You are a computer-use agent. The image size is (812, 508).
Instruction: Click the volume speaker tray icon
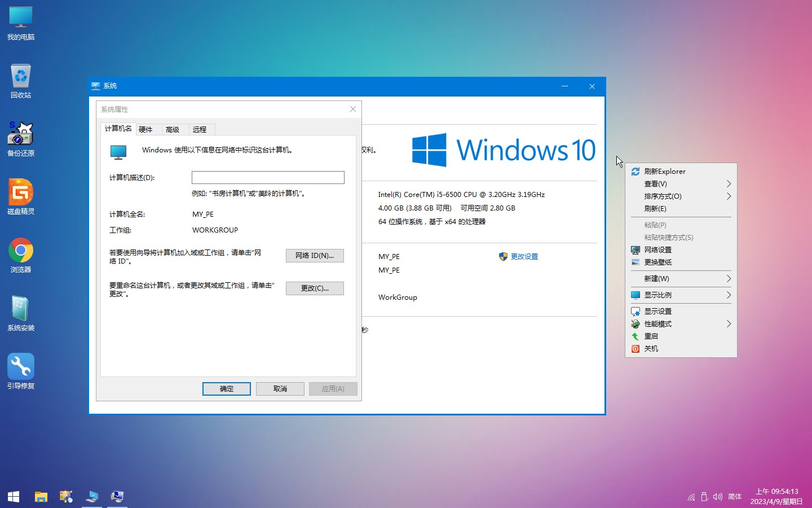point(717,497)
